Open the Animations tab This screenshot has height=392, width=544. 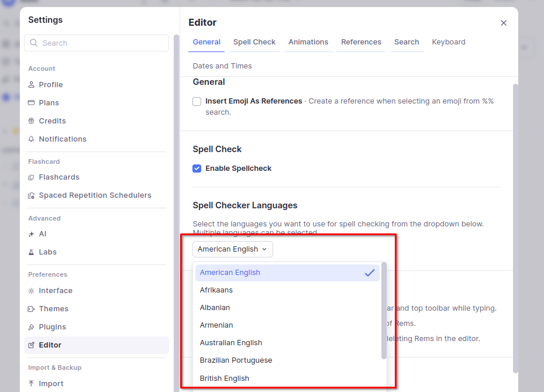click(308, 42)
